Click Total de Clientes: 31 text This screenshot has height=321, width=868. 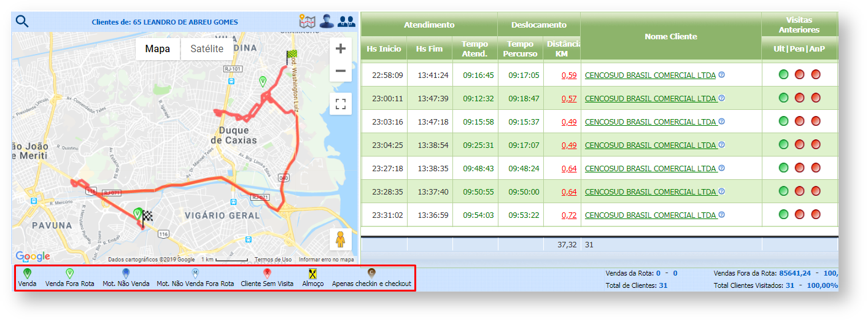(636, 285)
